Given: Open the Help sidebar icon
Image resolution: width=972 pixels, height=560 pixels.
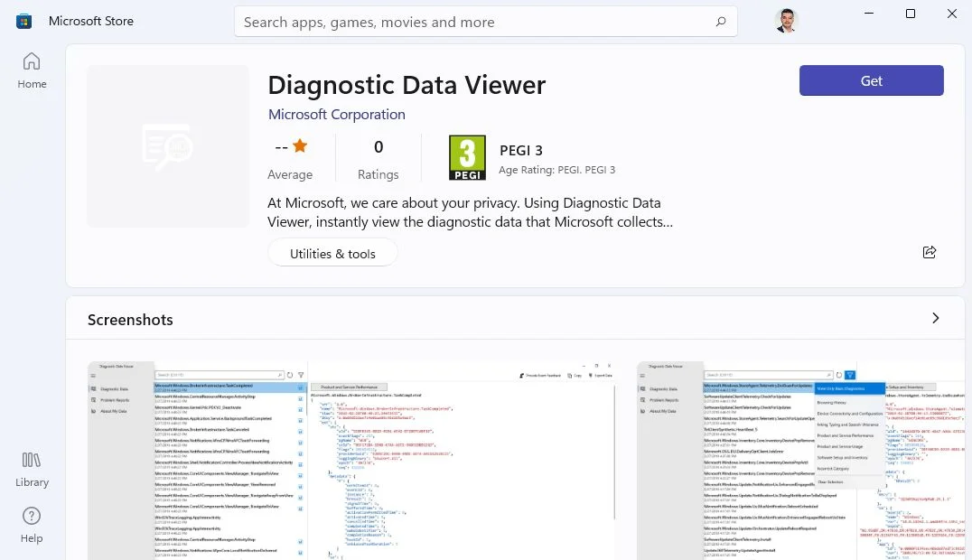Looking at the screenshot, I should (32, 525).
